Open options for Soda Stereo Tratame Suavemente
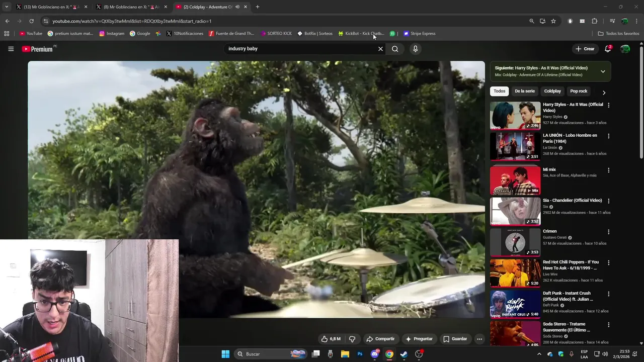 tap(608, 325)
